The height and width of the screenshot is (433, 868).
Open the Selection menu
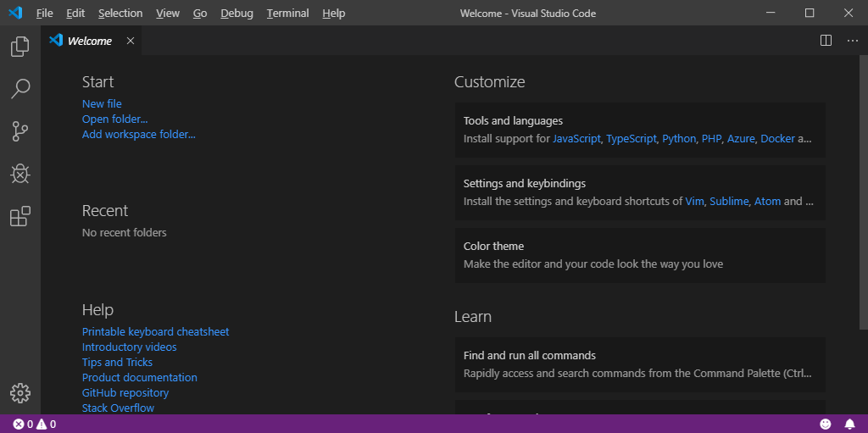120,14
